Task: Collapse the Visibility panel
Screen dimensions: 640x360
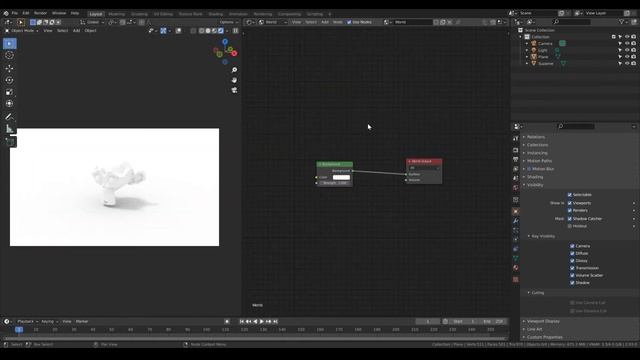Action: pyautogui.click(x=535, y=185)
